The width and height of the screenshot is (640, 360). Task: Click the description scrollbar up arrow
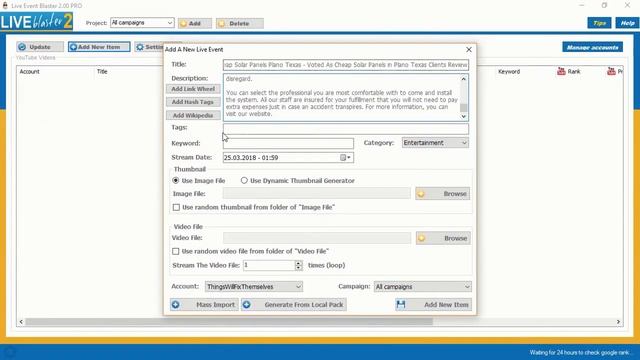click(x=464, y=79)
